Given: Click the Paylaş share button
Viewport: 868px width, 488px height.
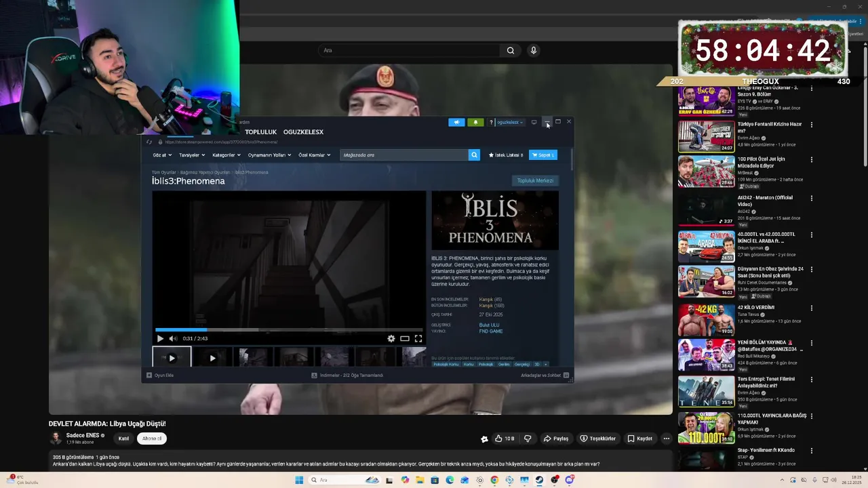Looking at the screenshot, I should coord(556,439).
